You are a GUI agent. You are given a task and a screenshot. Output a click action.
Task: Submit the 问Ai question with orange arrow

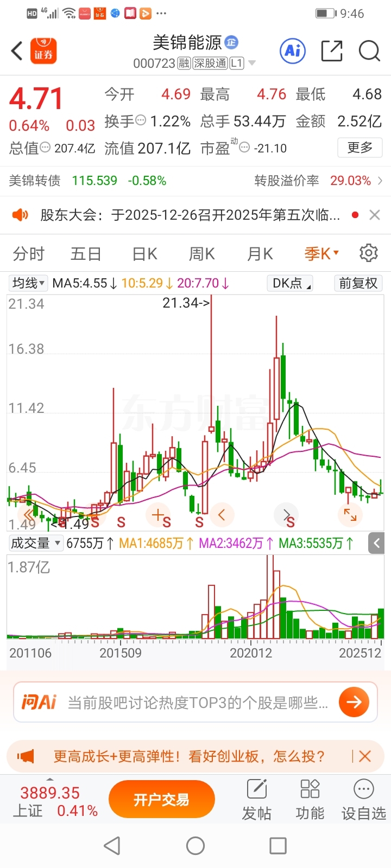[354, 702]
